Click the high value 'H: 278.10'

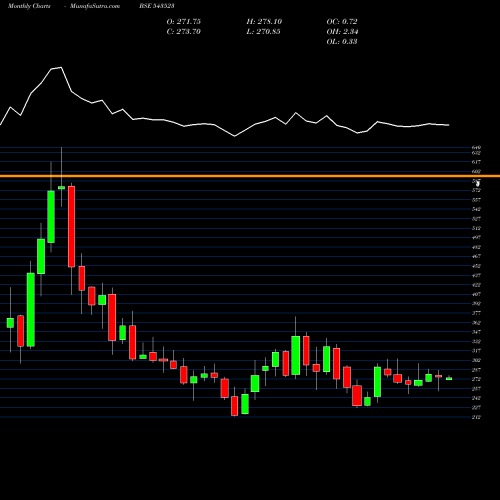pos(264,22)
